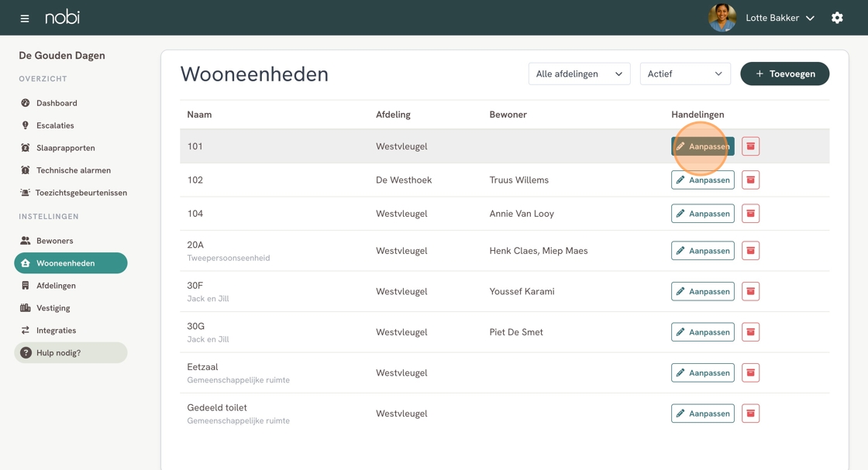Click the red archive icon for unit 102

750,180
